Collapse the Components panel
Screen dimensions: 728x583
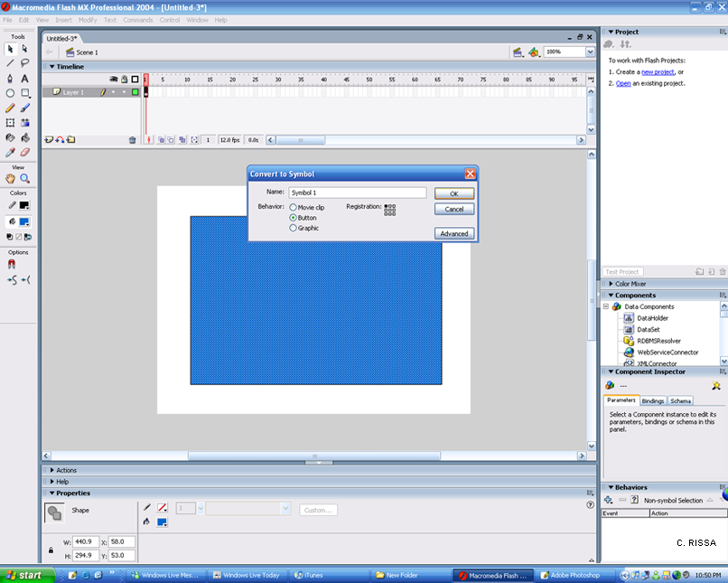click(611, 295)
